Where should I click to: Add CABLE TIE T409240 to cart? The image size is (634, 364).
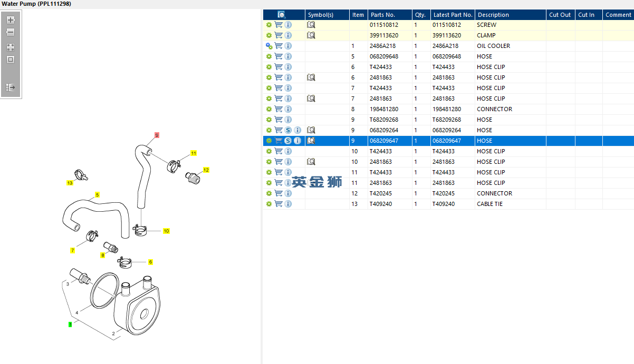tap(278, 204)
